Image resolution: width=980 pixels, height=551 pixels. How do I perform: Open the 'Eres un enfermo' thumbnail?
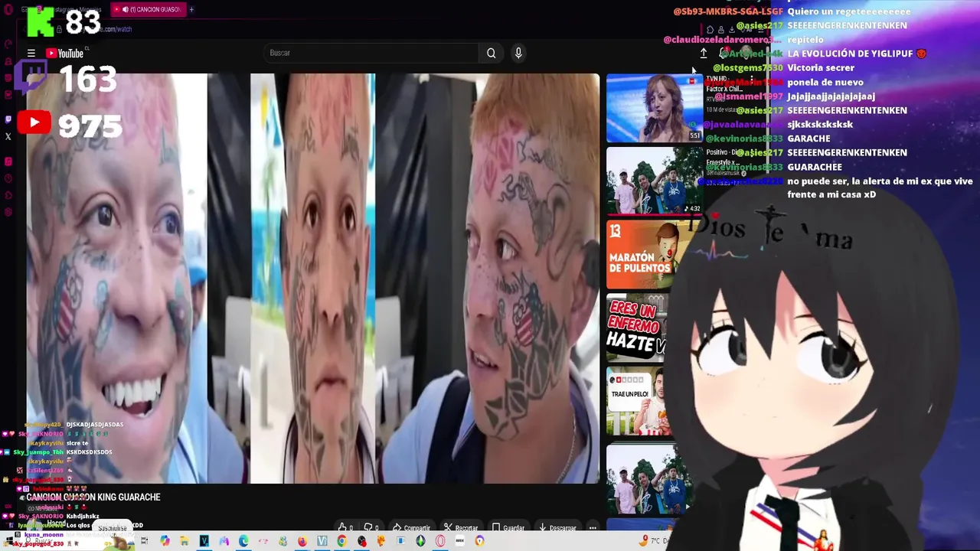point(637,328)
